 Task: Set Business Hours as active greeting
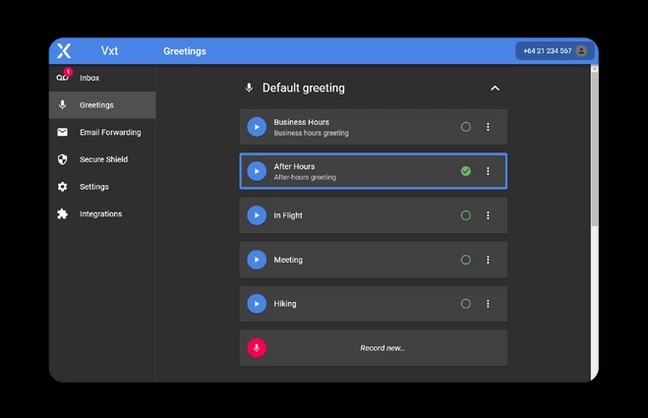(x=465, y=127)
